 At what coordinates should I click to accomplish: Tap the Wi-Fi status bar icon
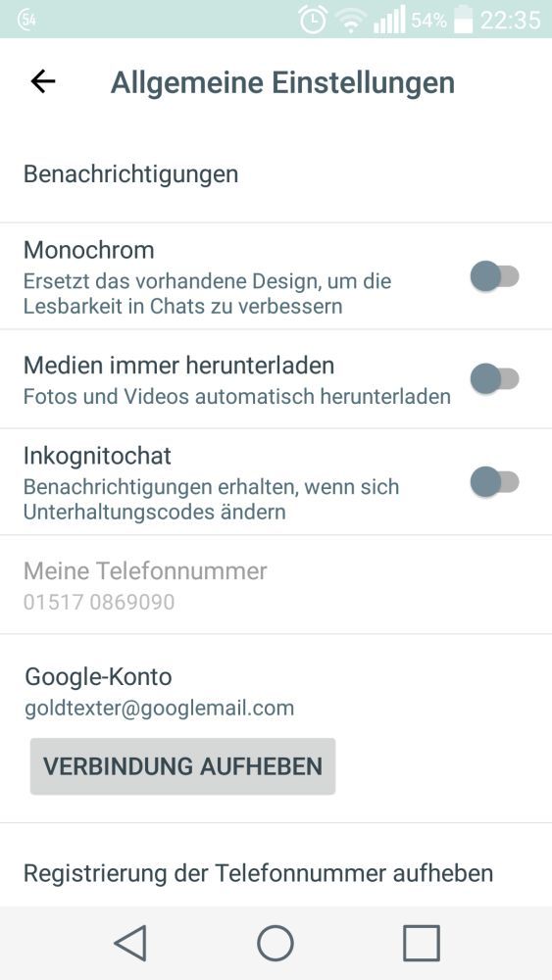[351, 22]
